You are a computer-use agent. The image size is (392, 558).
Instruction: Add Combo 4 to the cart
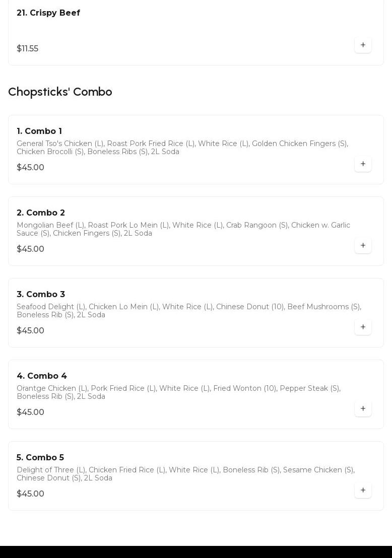click(x=363, y=408)
